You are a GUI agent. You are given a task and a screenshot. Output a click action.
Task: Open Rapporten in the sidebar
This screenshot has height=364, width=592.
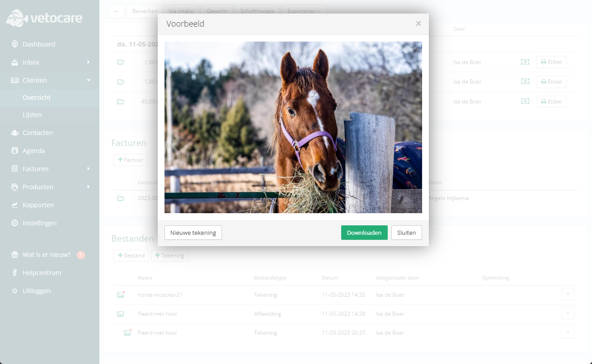(38, 205)
